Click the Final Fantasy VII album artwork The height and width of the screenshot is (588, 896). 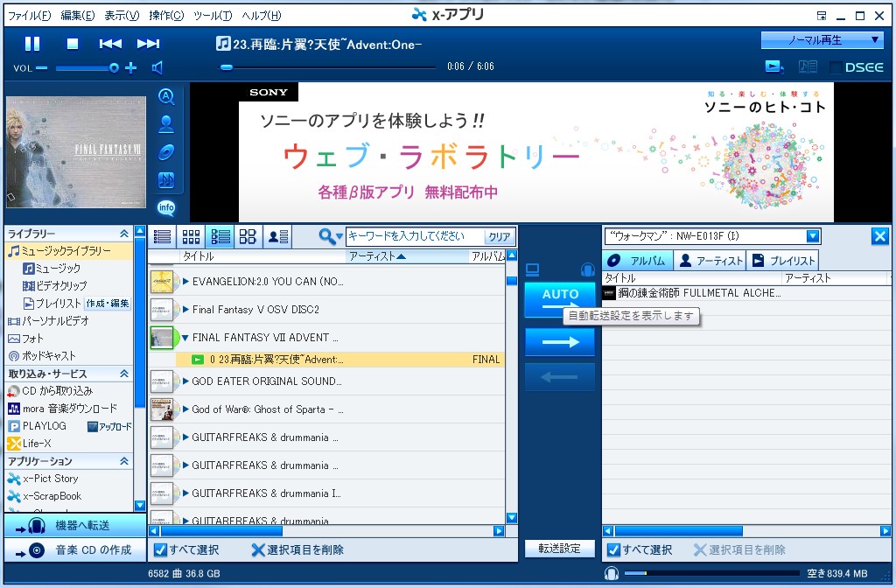tap(76, 152)
